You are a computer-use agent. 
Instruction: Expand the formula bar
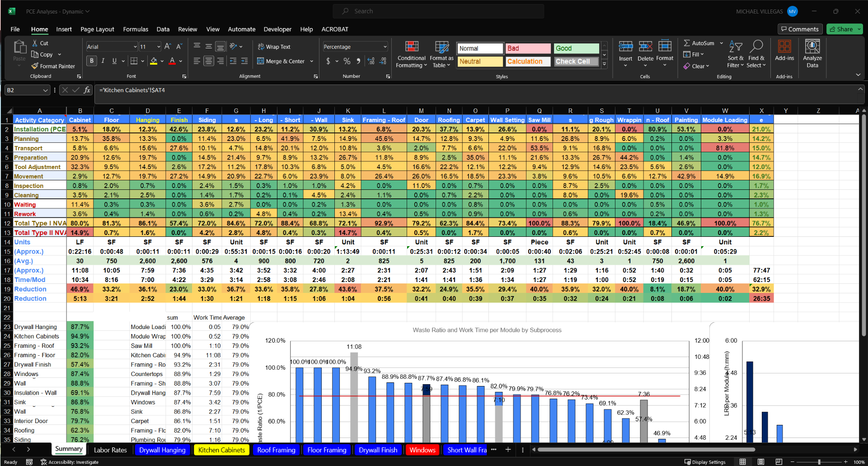click(860, 89)
